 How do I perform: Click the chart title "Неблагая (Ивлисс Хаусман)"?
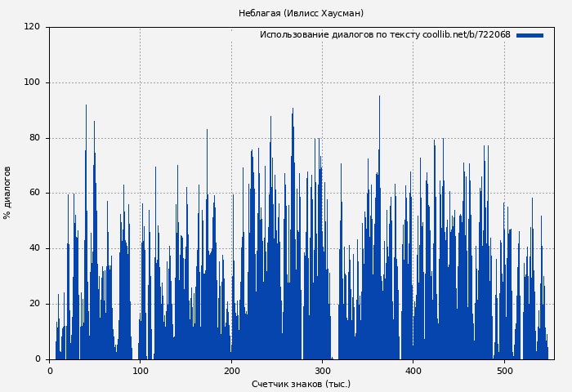tap(301, 13)
